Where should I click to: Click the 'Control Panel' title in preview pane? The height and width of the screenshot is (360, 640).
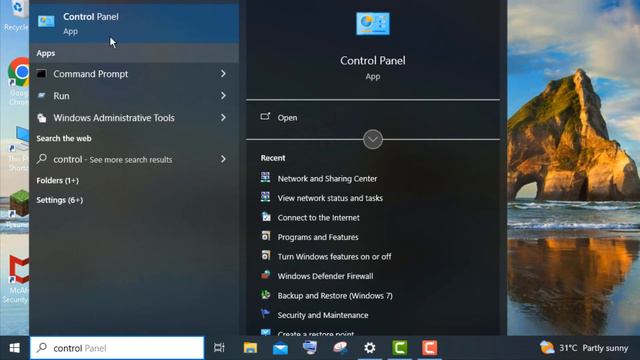tap(373, 61)
